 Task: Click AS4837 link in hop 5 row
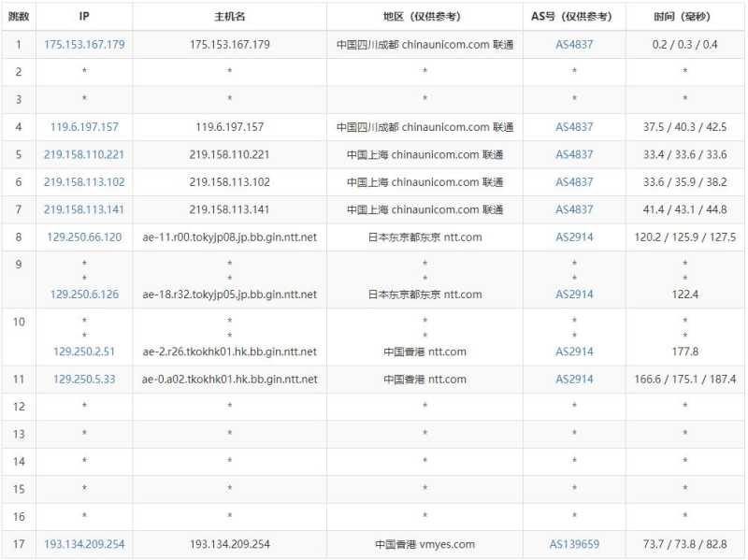[x=574, y=154]
